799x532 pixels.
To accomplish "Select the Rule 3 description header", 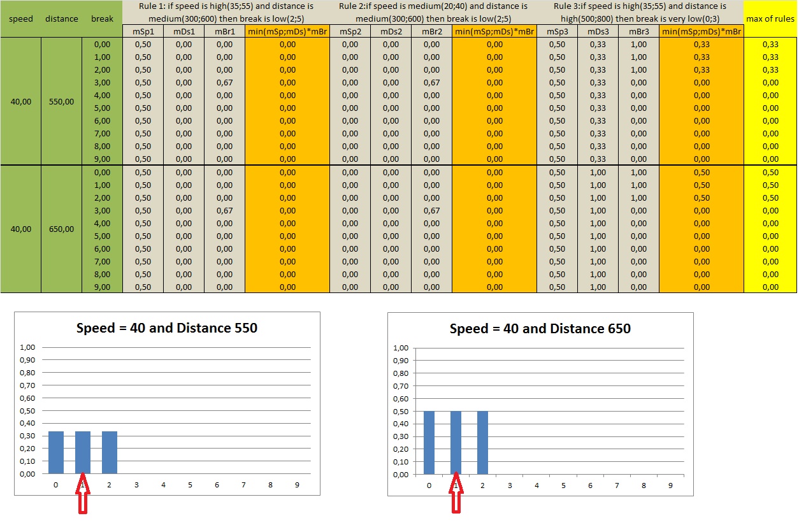I will click(640, 13).
